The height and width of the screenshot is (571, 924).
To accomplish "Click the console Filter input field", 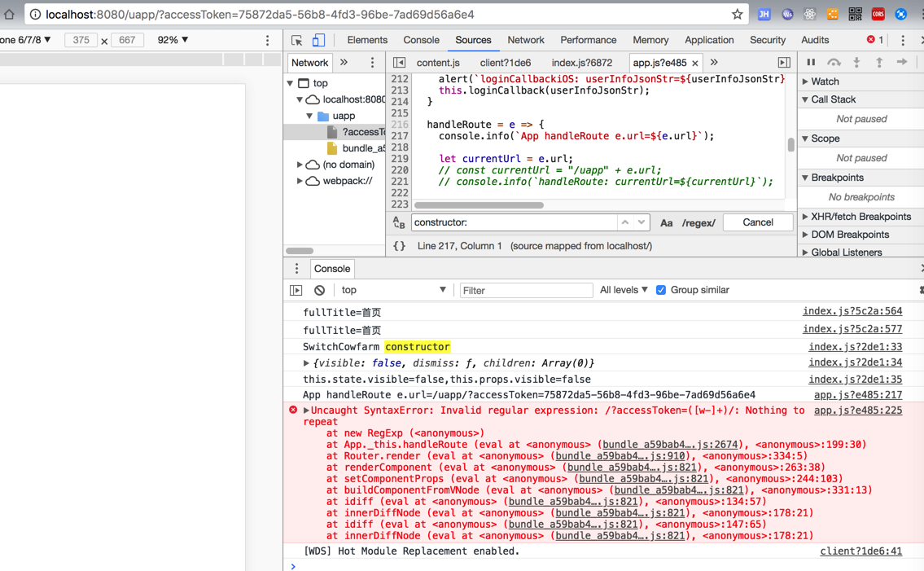I will click(526, 290).
